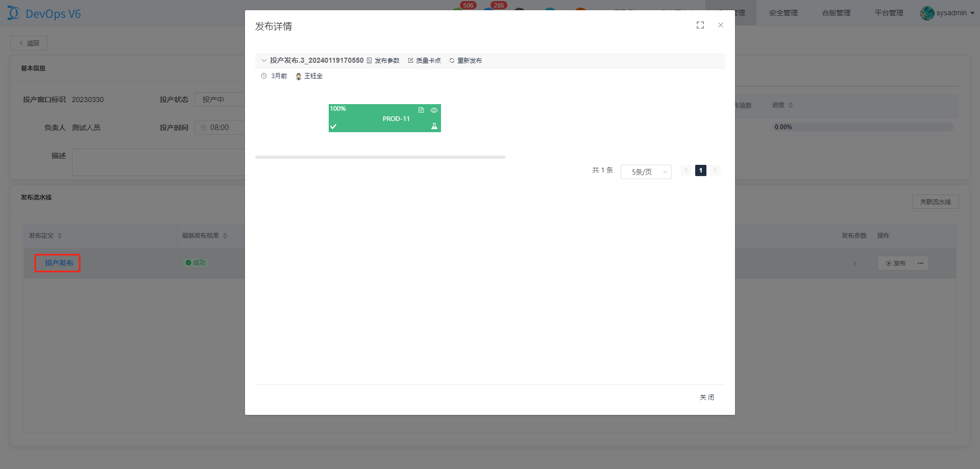Click the 王钰全 user avatar

pos(299,76)
